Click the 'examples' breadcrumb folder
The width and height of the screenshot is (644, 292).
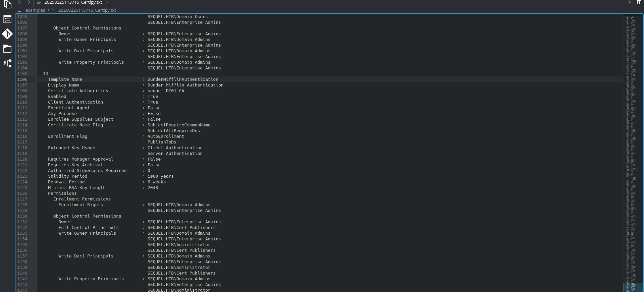35,10
